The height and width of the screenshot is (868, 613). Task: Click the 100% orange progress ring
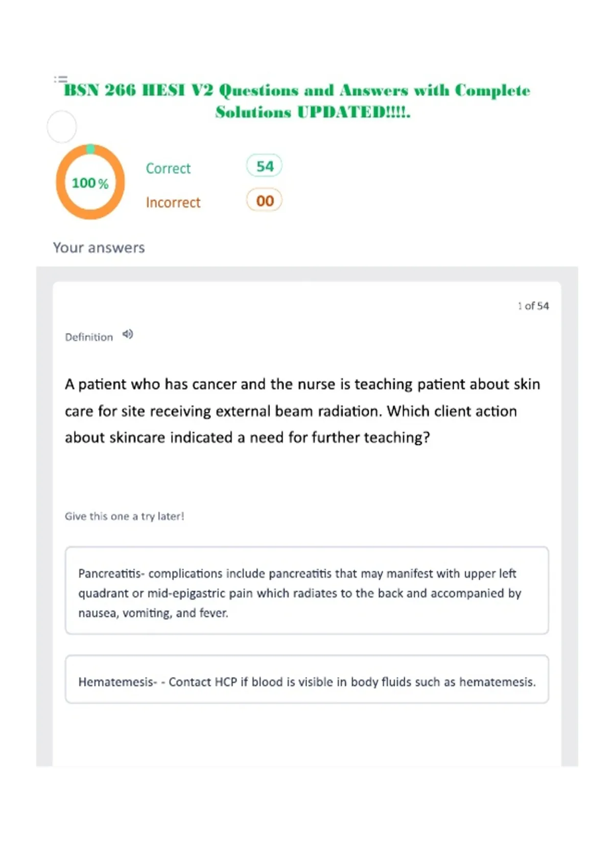click(x=90, y=182)
